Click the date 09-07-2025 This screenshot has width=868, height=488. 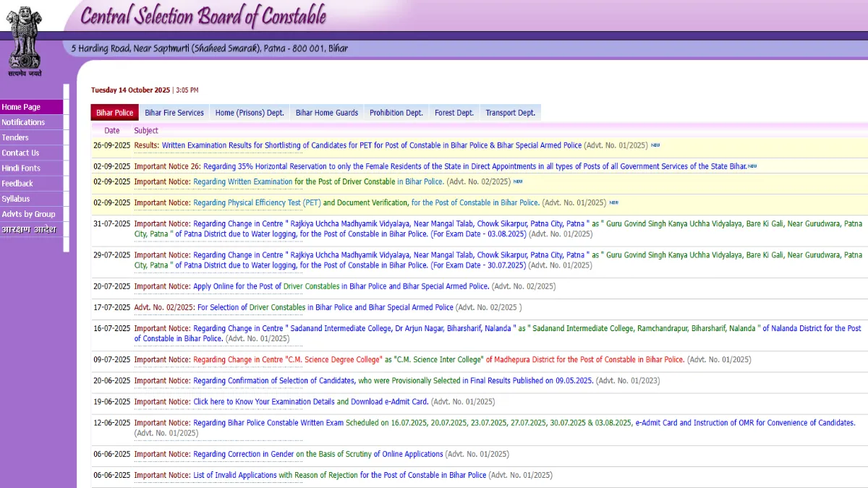tap(112, 359)
